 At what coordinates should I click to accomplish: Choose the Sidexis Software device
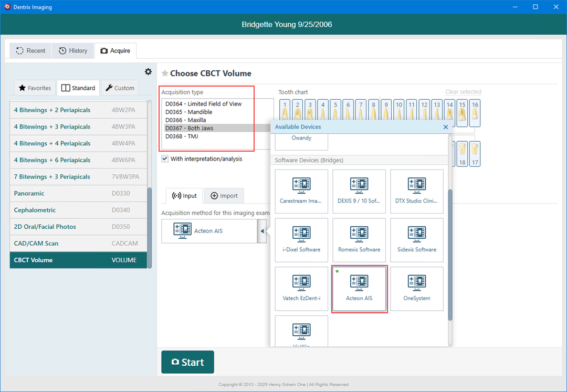point(417,240)
